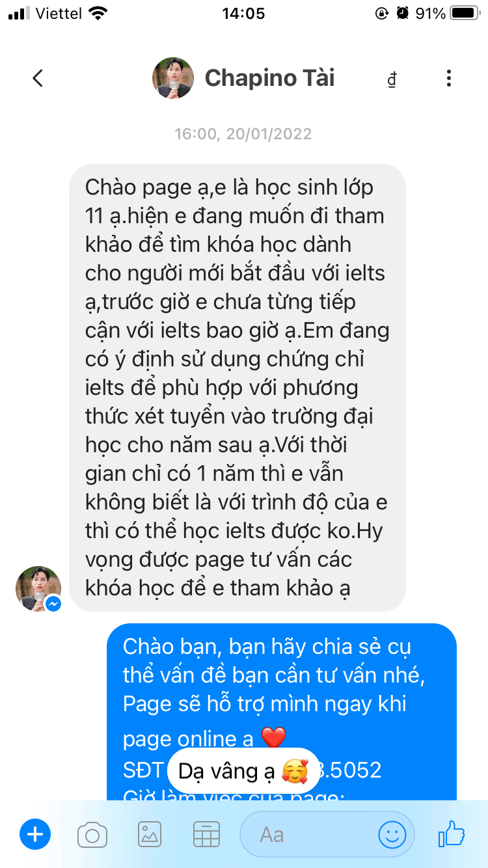Tap the Chapino Tài contact name
This screenshot has width=488, height=868.
pos(269,78)
